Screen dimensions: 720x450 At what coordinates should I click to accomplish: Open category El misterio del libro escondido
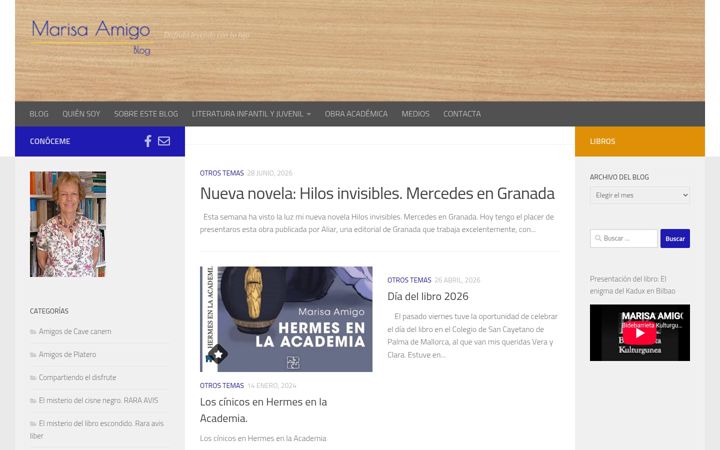pos(97,429)
